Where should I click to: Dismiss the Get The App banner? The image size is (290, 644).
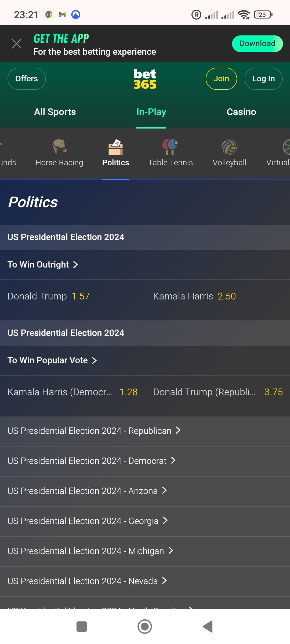[17, 44]
